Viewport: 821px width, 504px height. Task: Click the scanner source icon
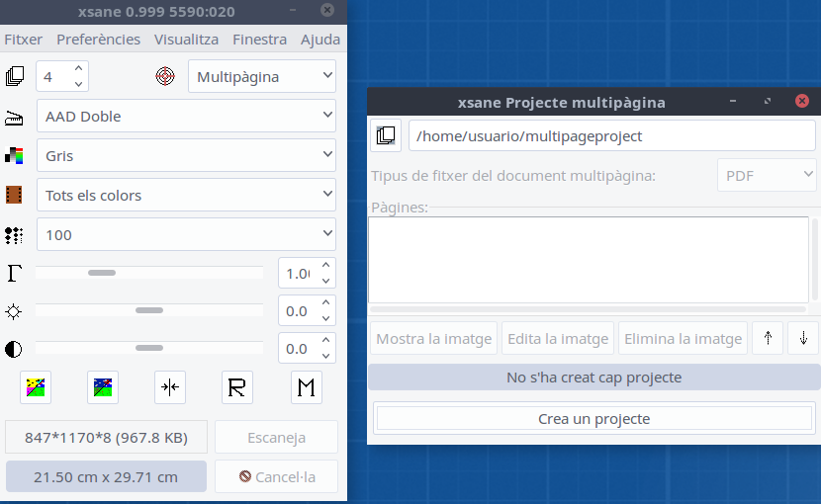coord(14,118)
